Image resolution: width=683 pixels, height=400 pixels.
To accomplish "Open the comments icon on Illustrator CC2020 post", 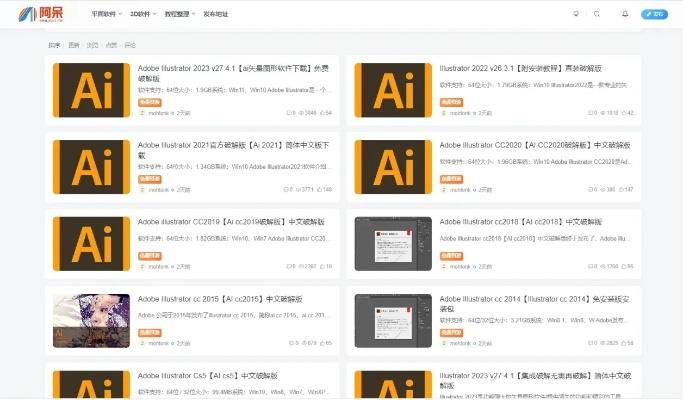I will (591, 190).
